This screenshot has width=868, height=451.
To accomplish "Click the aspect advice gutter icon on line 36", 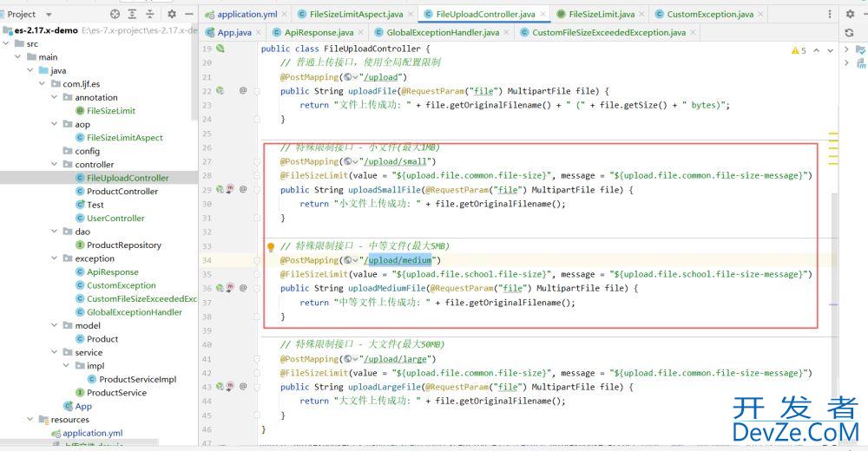I will 230,288.
